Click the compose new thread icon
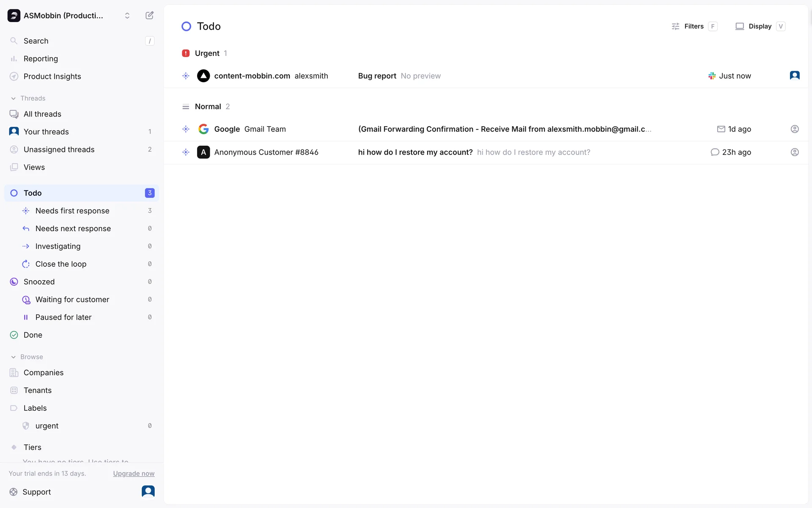 [149, 15]
